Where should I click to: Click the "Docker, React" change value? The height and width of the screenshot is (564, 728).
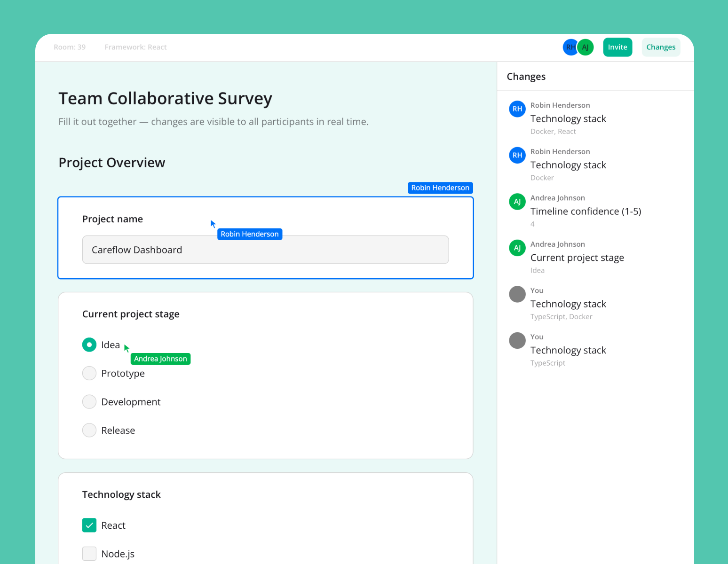pos(553,132)
